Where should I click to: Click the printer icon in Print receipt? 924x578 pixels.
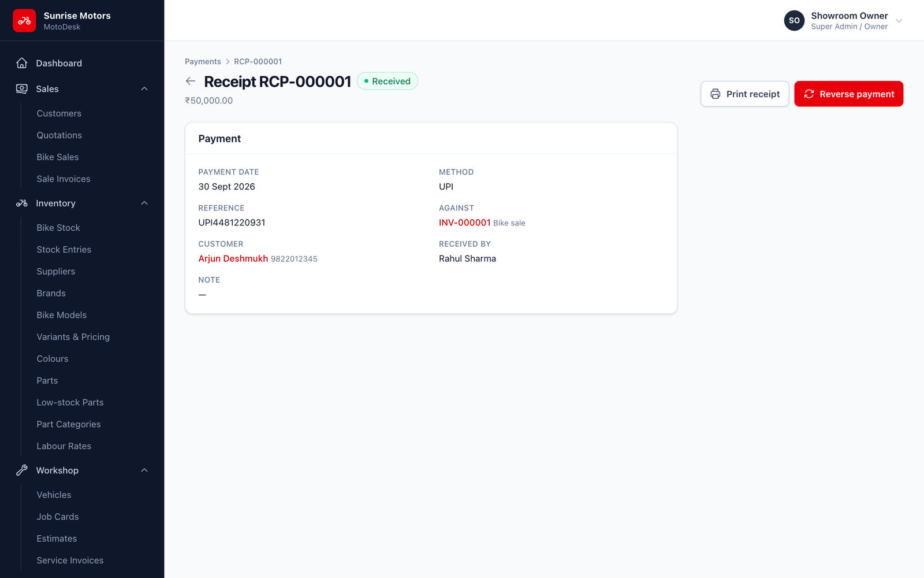click(x=716, y=94)
